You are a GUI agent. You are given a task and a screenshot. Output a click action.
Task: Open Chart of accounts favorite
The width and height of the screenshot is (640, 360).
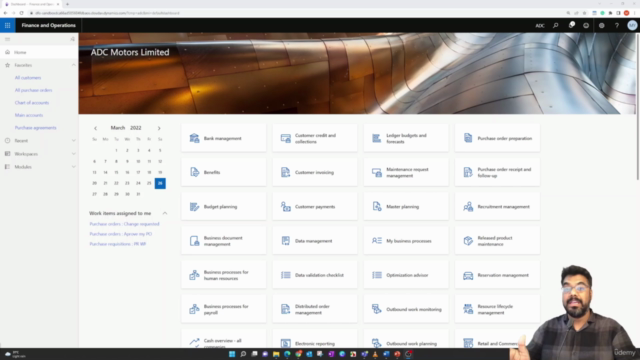[32, 103]
